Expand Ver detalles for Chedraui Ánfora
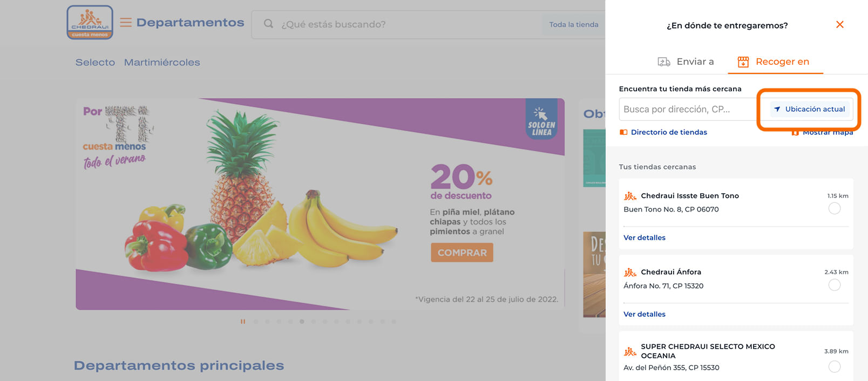Screen dimensions: 868x381 tap(645, 314)
